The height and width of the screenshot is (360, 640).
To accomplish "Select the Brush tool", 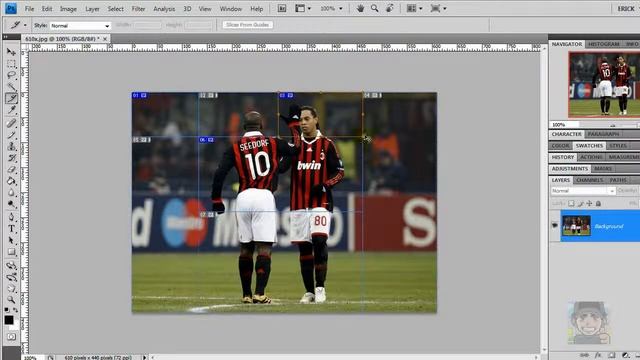I will tap(11, 134).
